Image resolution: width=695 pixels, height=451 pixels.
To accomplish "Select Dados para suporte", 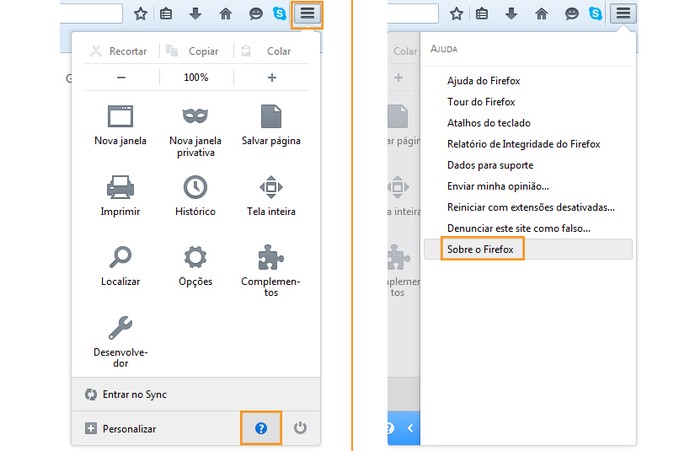I will coord(490,165).
